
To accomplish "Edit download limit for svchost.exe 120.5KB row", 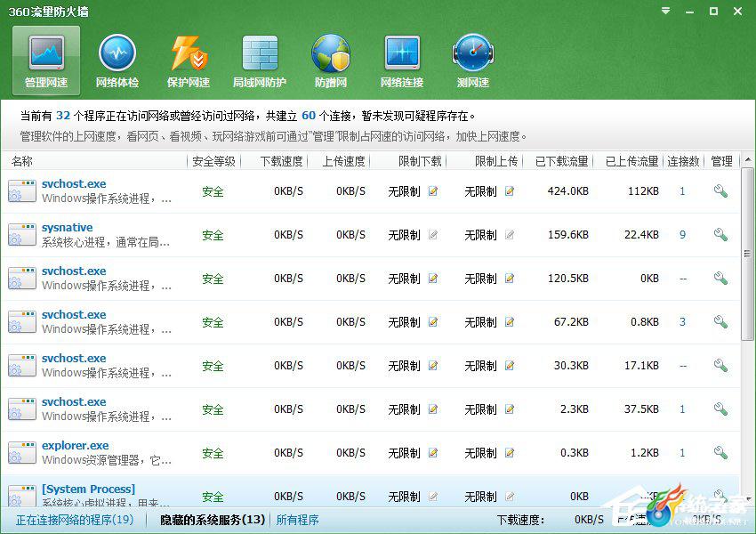I will [x=433, y=279].
